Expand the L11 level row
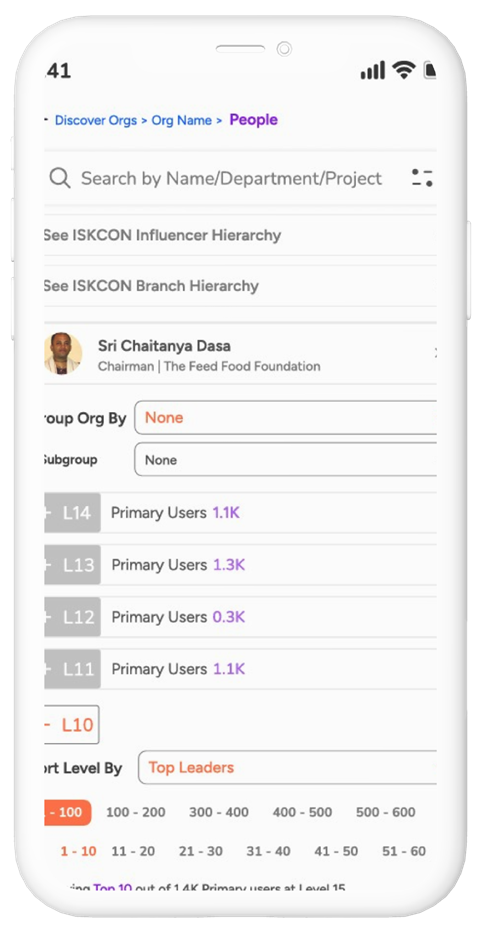The image size is (480, 931). (x=72, y=669)
